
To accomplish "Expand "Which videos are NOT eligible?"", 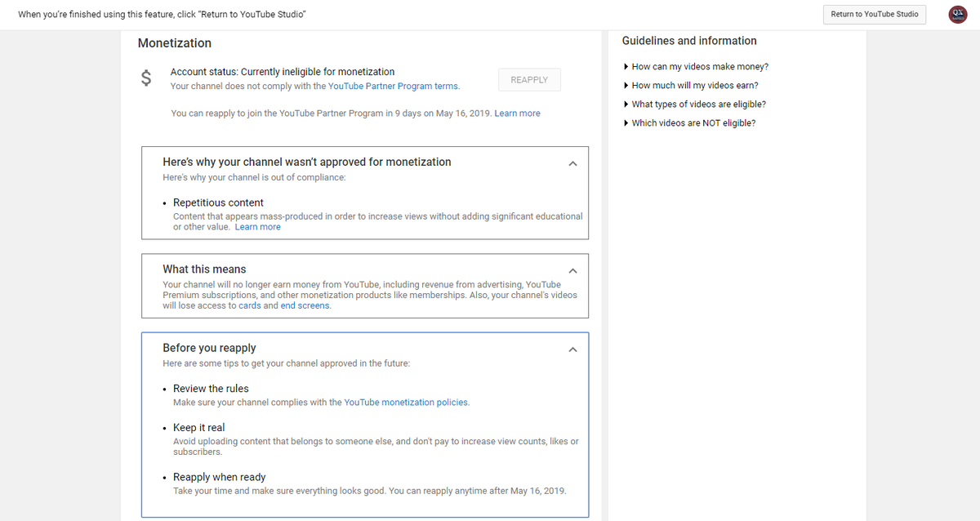I will tap(689, 123).
